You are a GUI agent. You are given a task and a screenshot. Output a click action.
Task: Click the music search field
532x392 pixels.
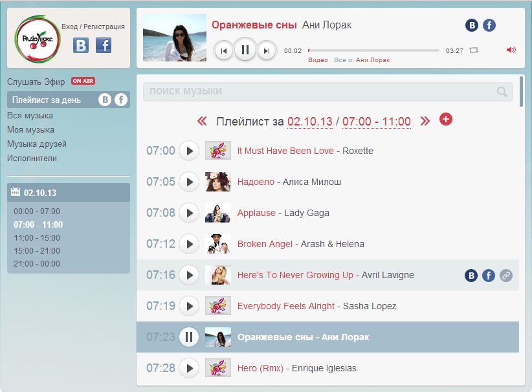(x=320, y=92)
